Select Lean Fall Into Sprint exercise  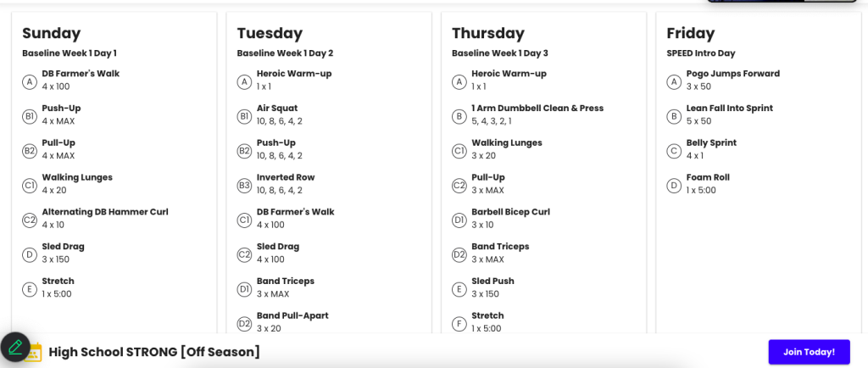coord(730,109)
